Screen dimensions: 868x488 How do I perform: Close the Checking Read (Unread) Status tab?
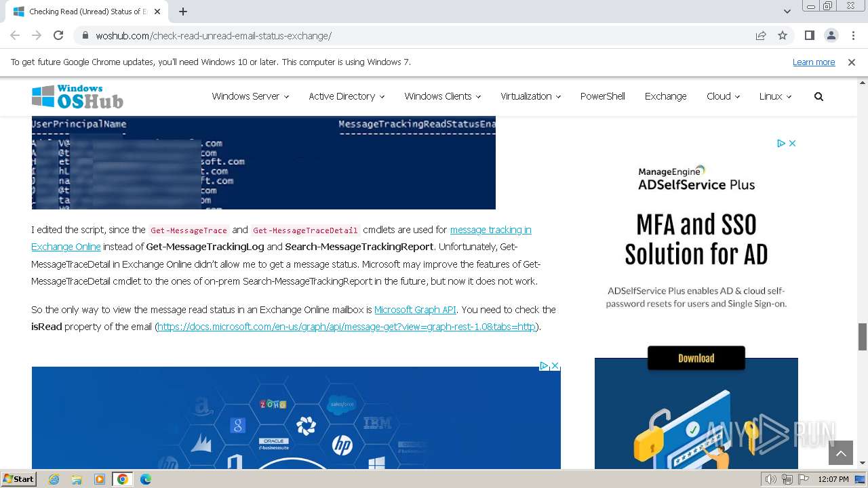coord(158,12)
